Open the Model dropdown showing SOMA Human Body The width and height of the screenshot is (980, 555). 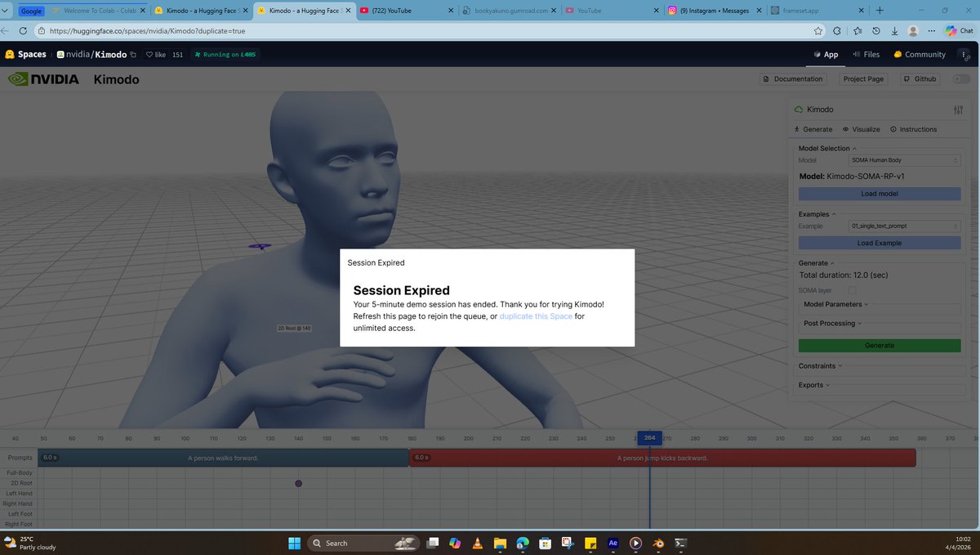[904, 160]
